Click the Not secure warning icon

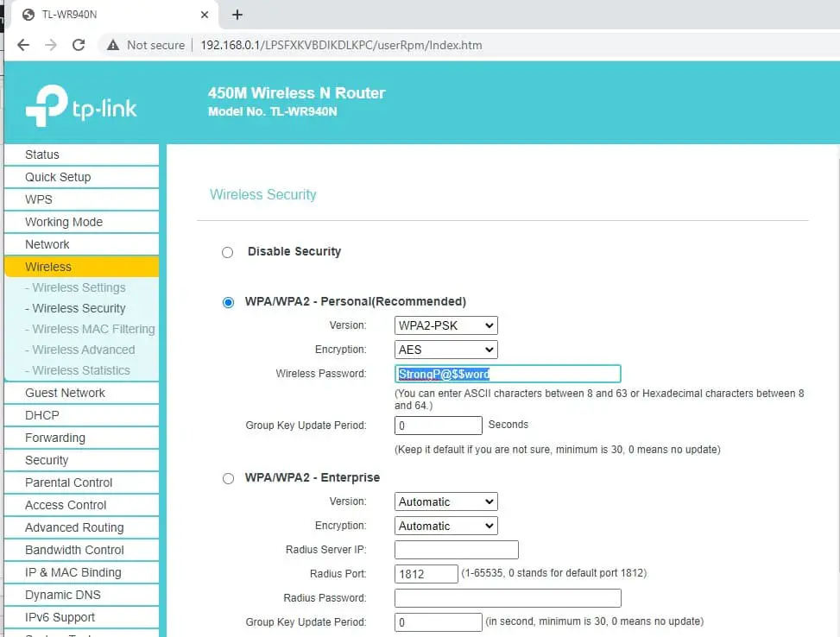pyautogui.click(x=113, y=45)
